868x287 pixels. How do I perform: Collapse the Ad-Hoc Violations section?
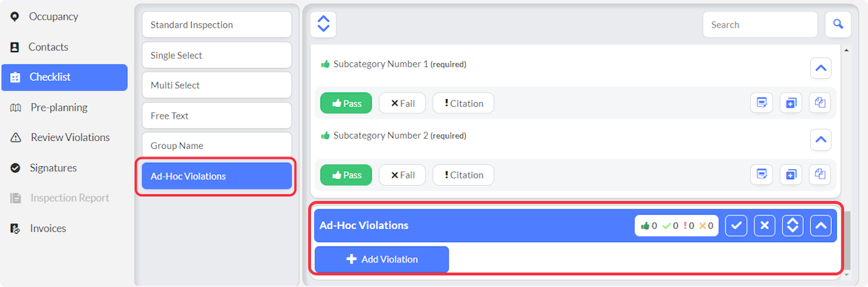(820, 226)
